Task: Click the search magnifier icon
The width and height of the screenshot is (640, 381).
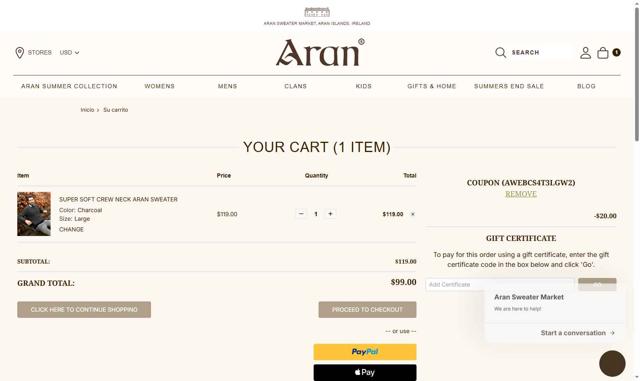Action: point(500,53)
